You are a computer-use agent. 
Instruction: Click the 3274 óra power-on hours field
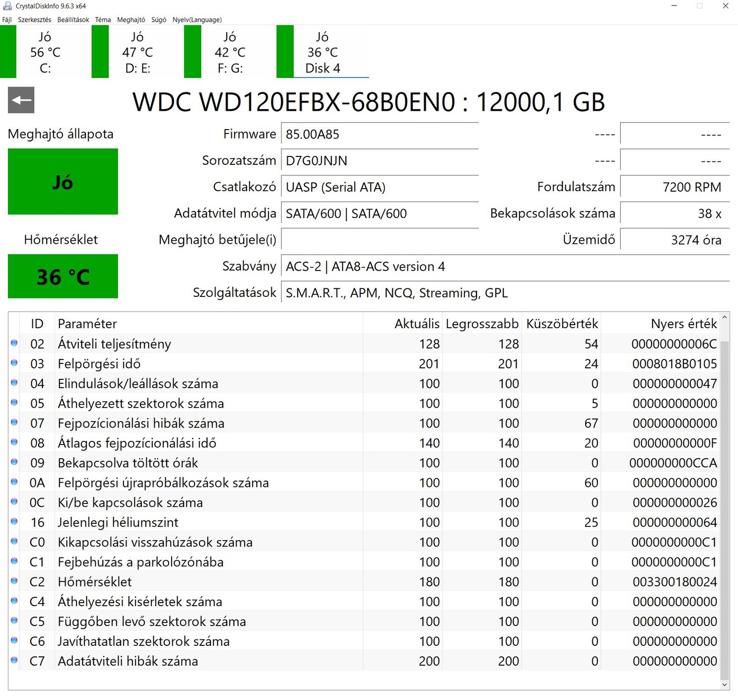point(675,240)
